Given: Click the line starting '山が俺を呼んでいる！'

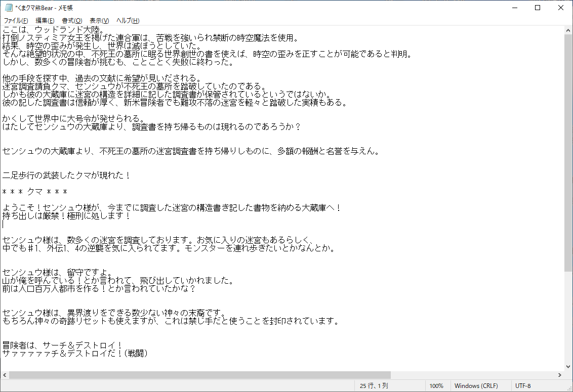Looking at the screenshot, I should tap(118, 280).
